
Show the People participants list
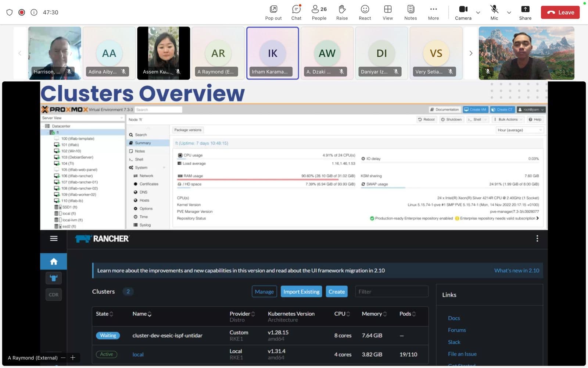click(319, 13)
